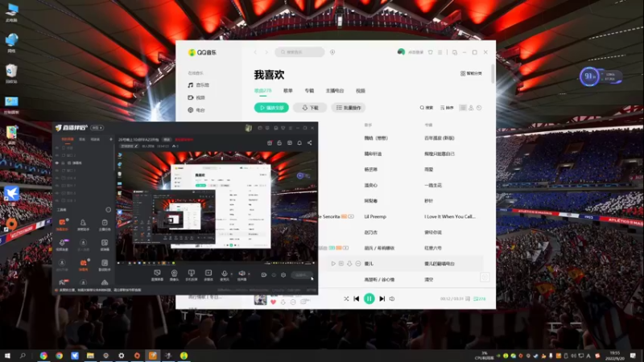Download the current song from player bar
Screen dimensions: 644x362
pos(283,302)
